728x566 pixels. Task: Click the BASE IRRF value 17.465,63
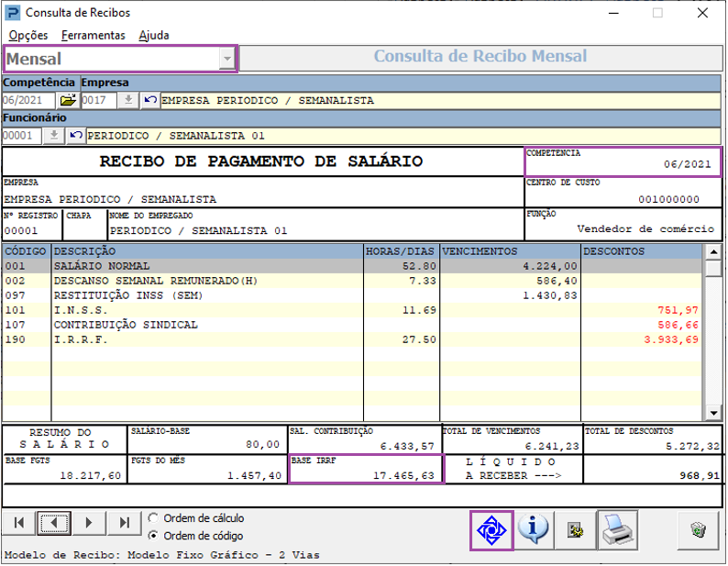pyautogui.click(x=403, y=476)
